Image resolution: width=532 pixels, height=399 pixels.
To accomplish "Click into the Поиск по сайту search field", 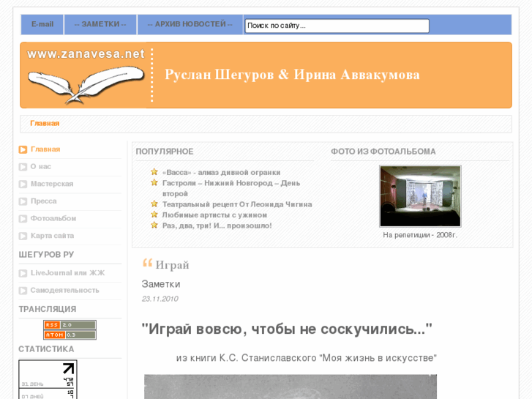I will point(337,26).
